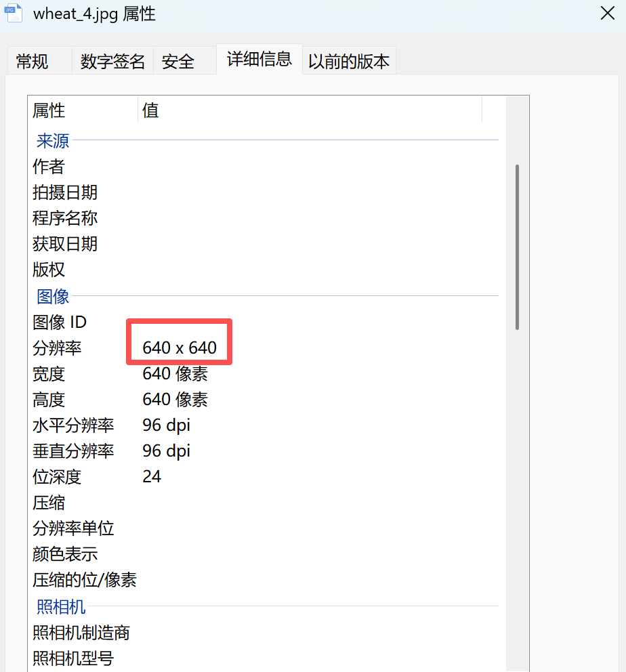Click the 来源 section heading

point(53,141)
